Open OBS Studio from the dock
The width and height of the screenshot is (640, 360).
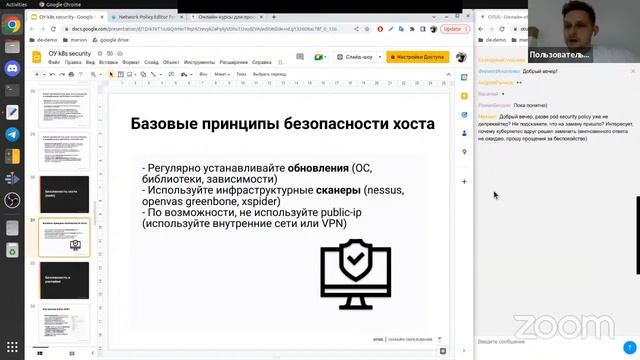(x=12, y=200)
